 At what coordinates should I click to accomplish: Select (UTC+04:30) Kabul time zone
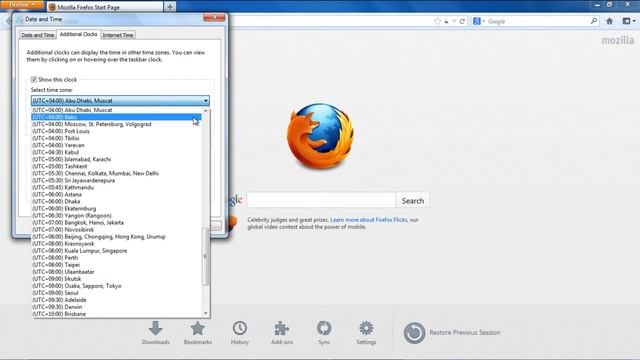point(116,152)
